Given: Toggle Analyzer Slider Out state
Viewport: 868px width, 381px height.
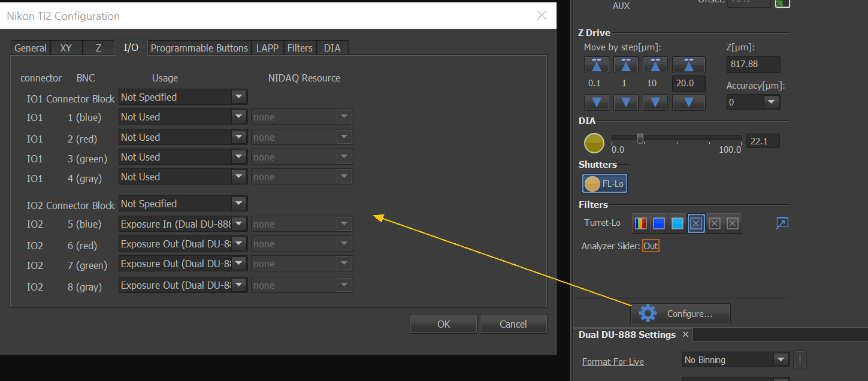Looking at the screenshot, I should (651, 246).
